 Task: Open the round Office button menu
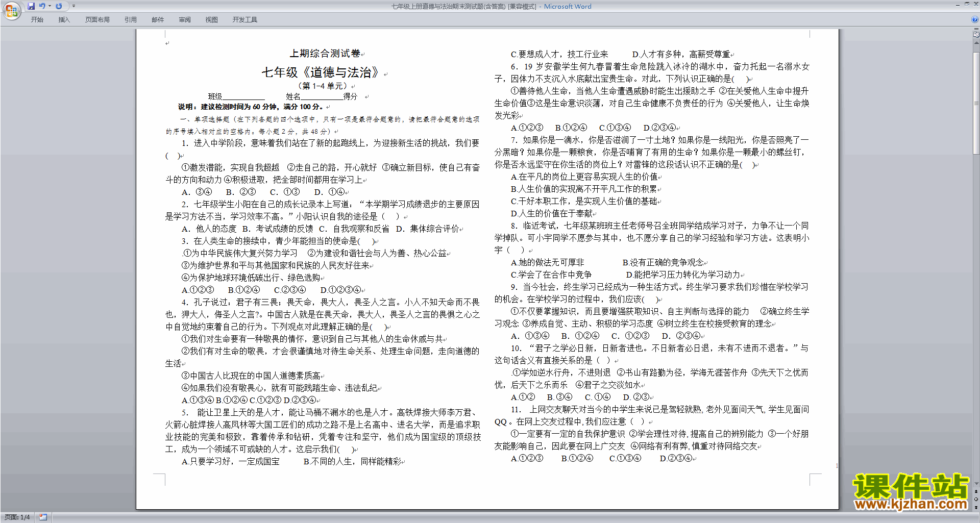coord(11,11)
